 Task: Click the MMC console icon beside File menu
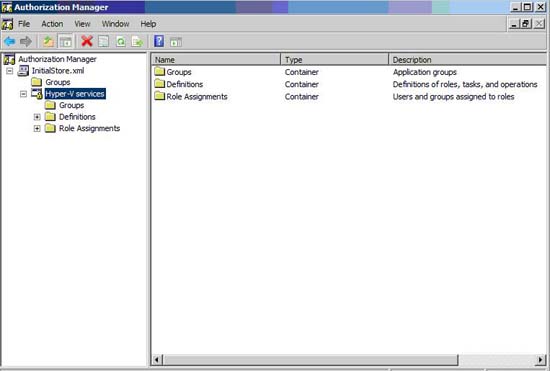coord(7,24)
